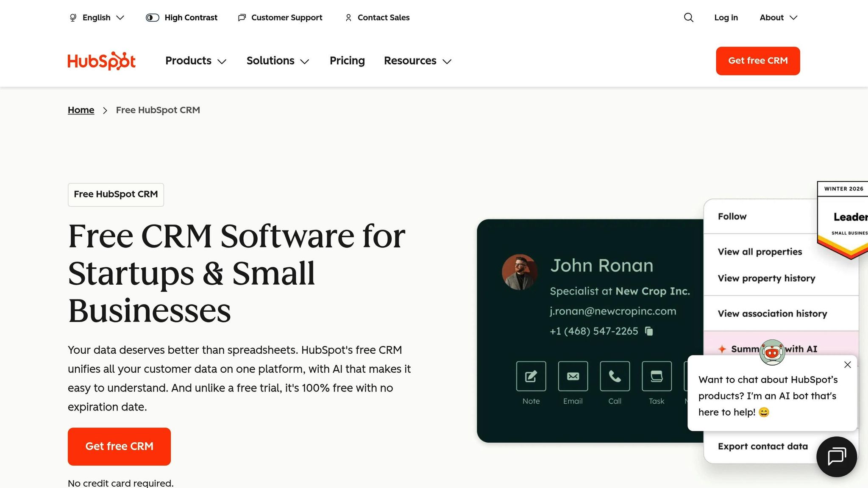
Task: Dismiss the AI bot chat popup
Action: (x=847, y=364)
